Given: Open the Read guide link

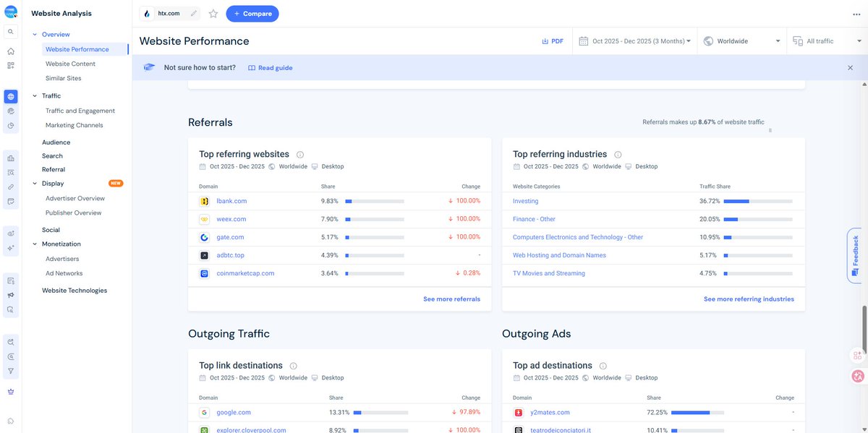Looking at the screenshot, I should click(271, 68).
